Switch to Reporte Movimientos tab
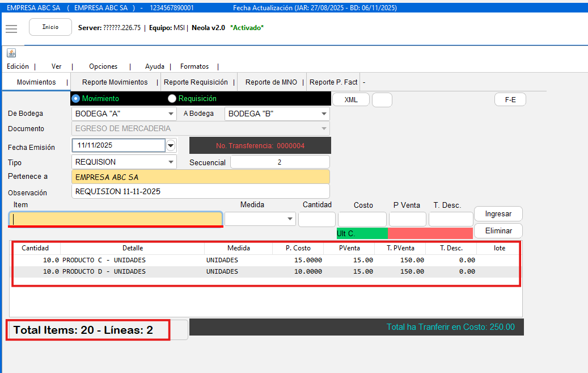588x373 pixels. pyautogui.click(x=115, y=82)
